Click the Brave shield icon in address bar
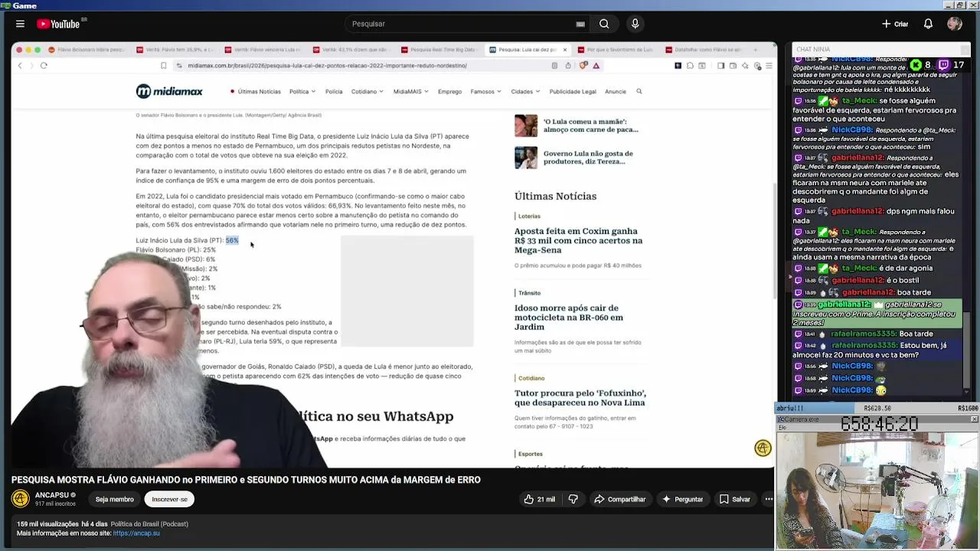The width and height of the screenshot is (980, 551). (584, 66)
